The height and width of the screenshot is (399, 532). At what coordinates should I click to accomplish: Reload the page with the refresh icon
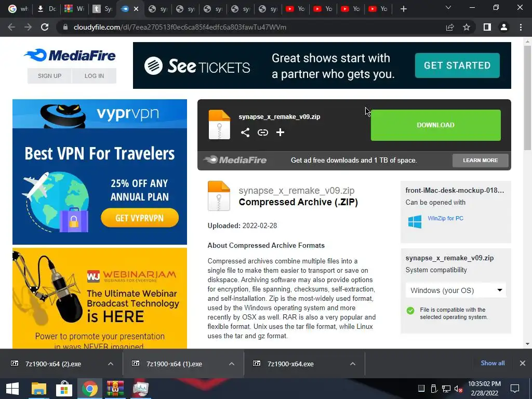pos(45,27)
